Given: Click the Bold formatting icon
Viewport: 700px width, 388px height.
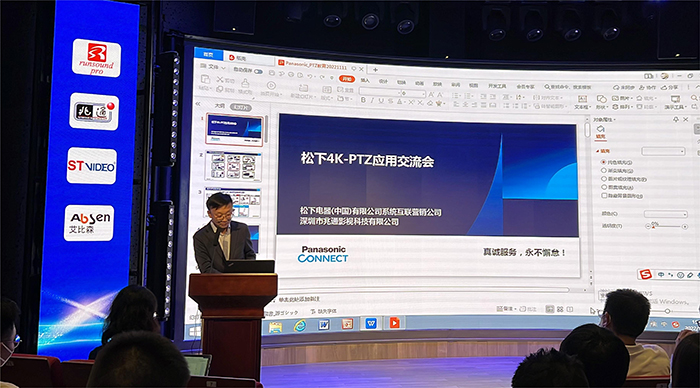Looking at the screenshot, I should coord(363,100).
